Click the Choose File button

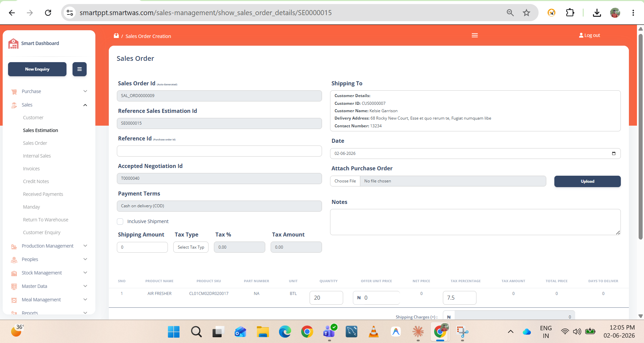(x=345, y=181)
